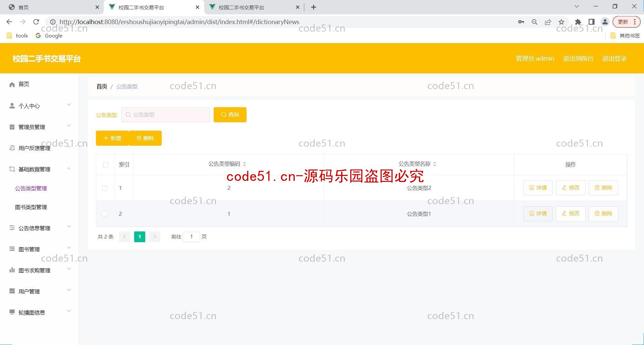The image size is (644, 345).
Task: Click the monitor icon beside 轮播图信息
Action: coord(12,312)
